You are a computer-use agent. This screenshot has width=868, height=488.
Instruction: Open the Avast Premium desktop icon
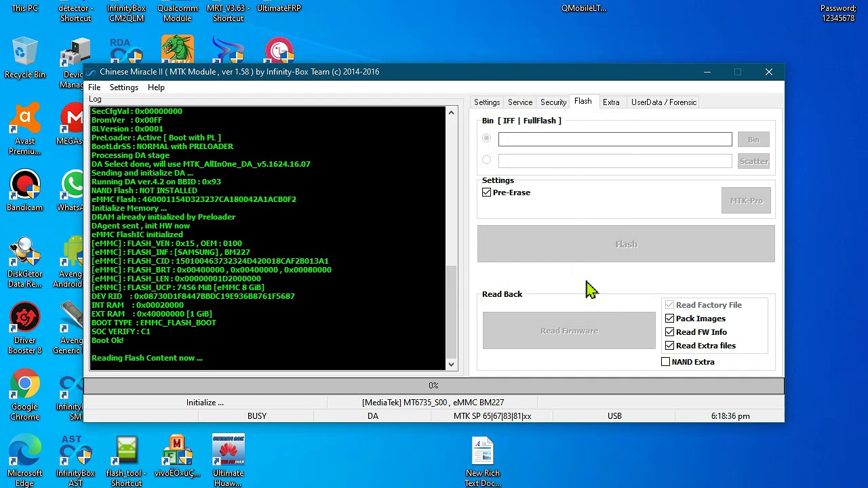[x=24, y=129]
